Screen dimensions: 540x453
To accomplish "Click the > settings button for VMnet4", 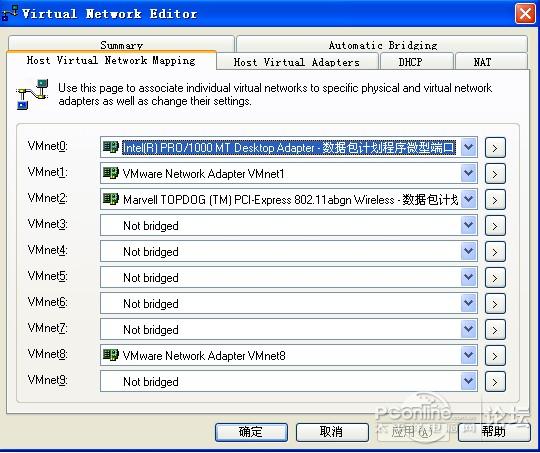I will click(495, 251).
